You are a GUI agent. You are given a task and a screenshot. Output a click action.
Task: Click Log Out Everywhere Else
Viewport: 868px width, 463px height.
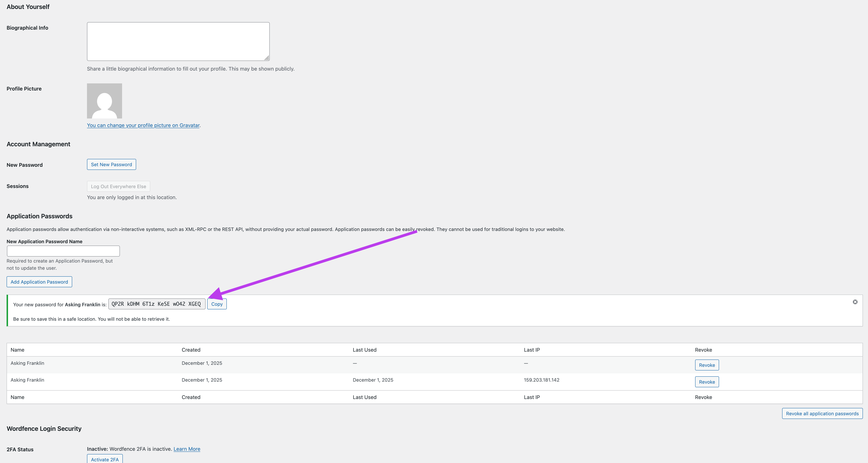click(118, 186)
